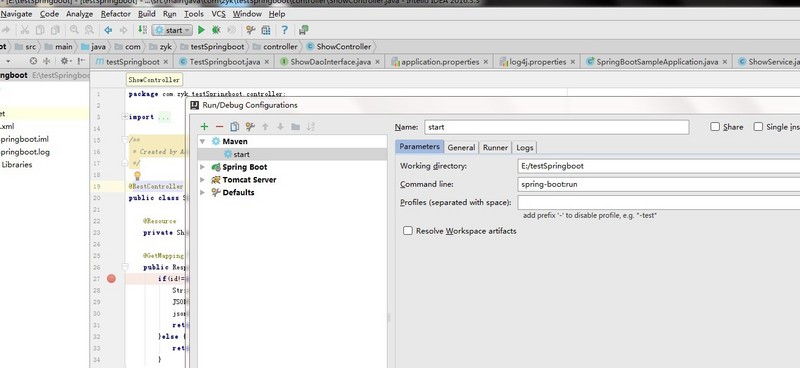Expand the Tomcat Server configuration node
The width and height of the screenshot is (800, 368).
point(203,180)
